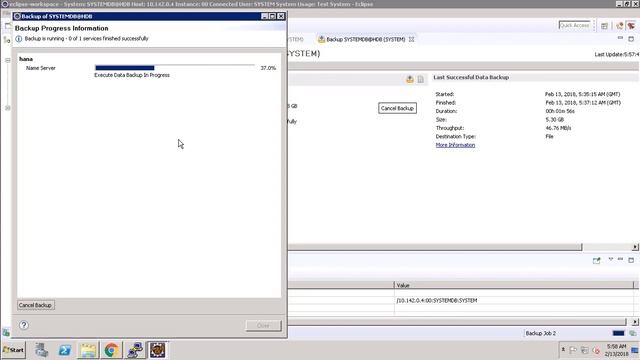Click the greyed-out Close button in dialog
This screenshot has height=360, width=640.
point(263,325)
